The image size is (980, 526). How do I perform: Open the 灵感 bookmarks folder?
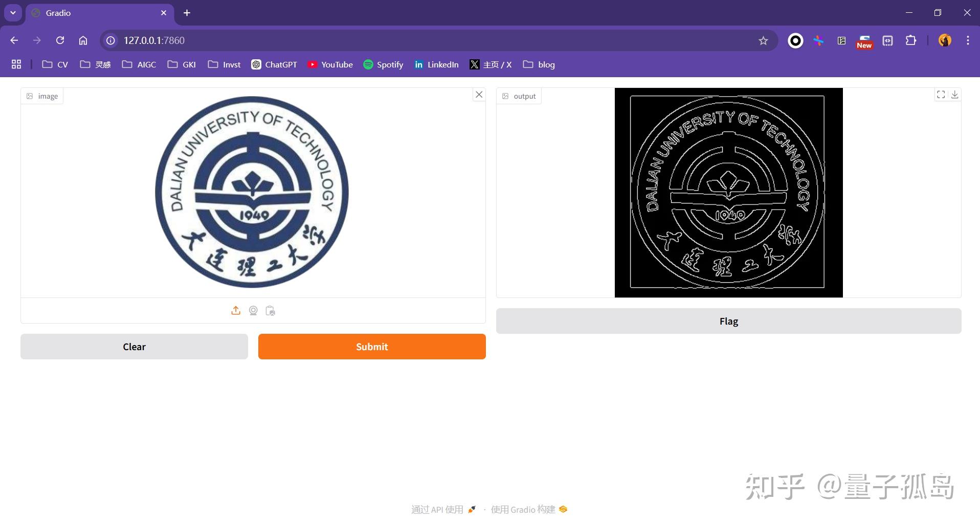click(95, 64)
